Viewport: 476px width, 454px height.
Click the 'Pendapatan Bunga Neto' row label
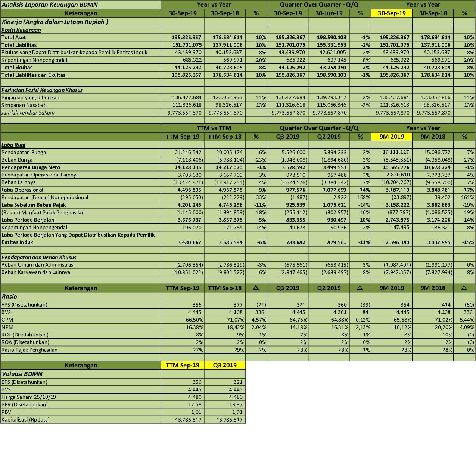click(31, 167)
